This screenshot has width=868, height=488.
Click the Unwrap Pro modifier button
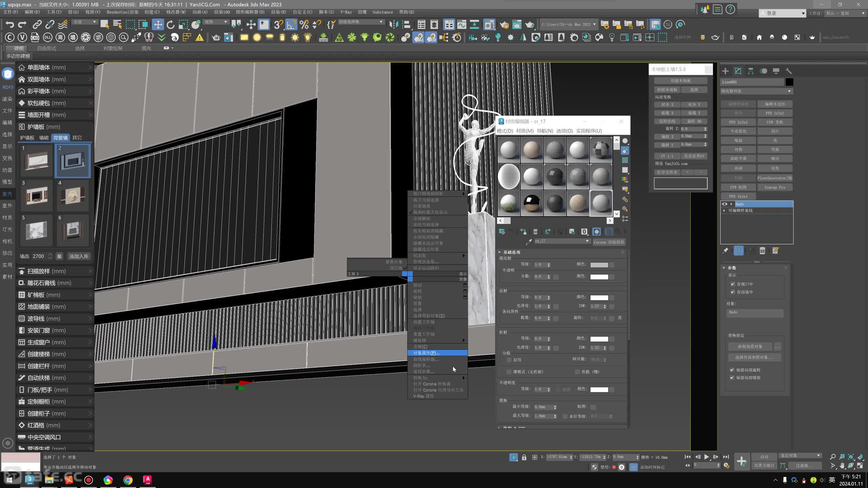pos(775,187)
